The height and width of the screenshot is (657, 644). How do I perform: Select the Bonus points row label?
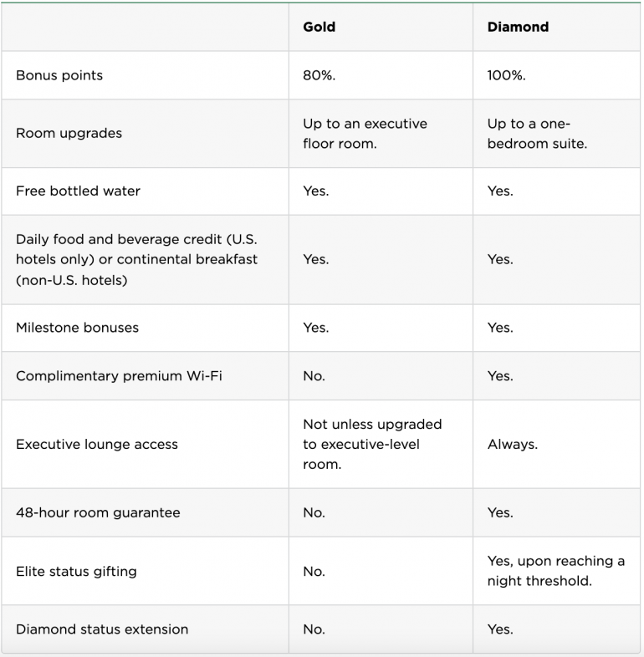[59, 75]
